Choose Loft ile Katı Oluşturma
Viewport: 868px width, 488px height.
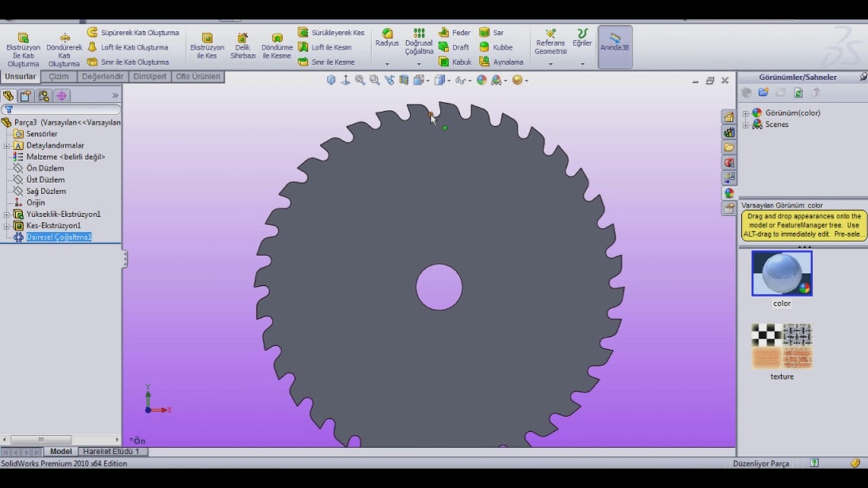point(127,47)
